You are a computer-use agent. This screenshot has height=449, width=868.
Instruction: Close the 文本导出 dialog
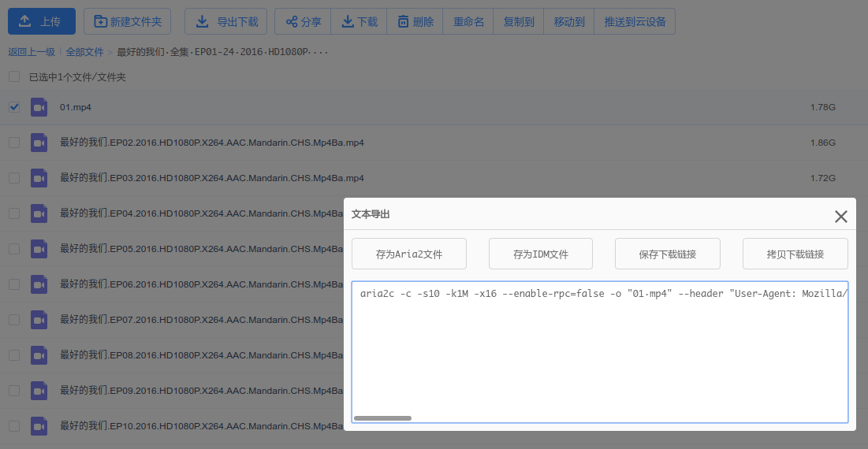pyautogui.click(x=841, y=216)
